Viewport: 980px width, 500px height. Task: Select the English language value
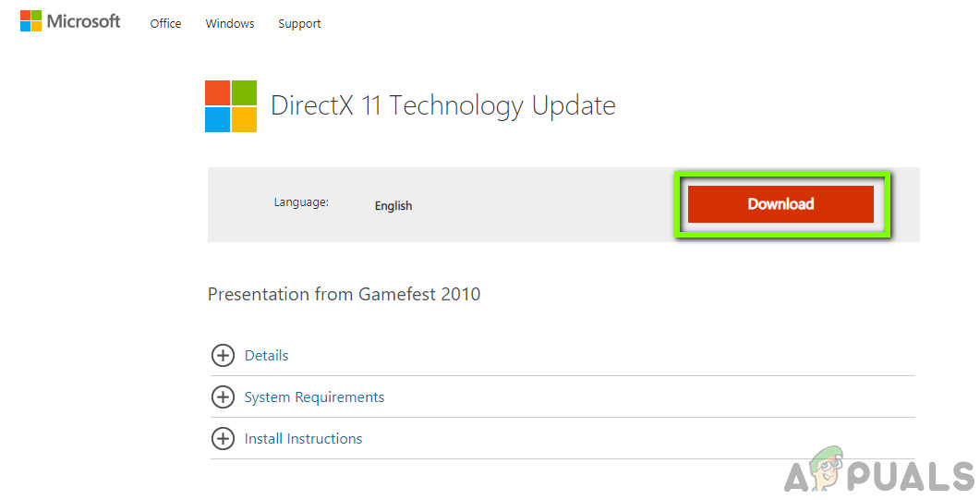[393, 206]
